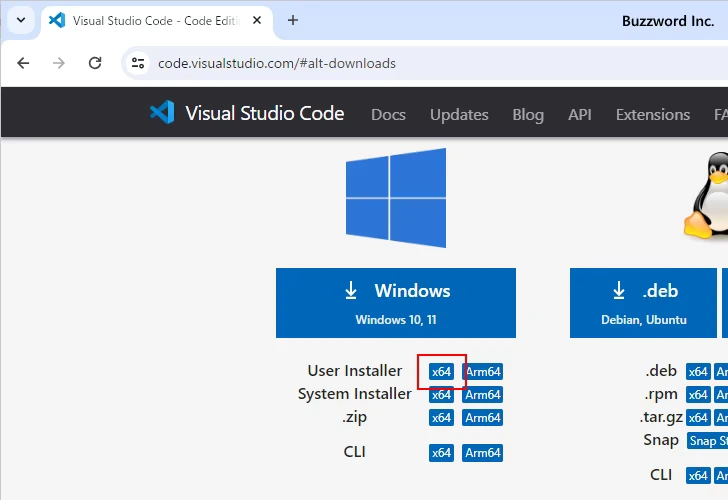Download User Installer x64 for Windows
This screenshot has height=500, width=728.
pos(441,372)
